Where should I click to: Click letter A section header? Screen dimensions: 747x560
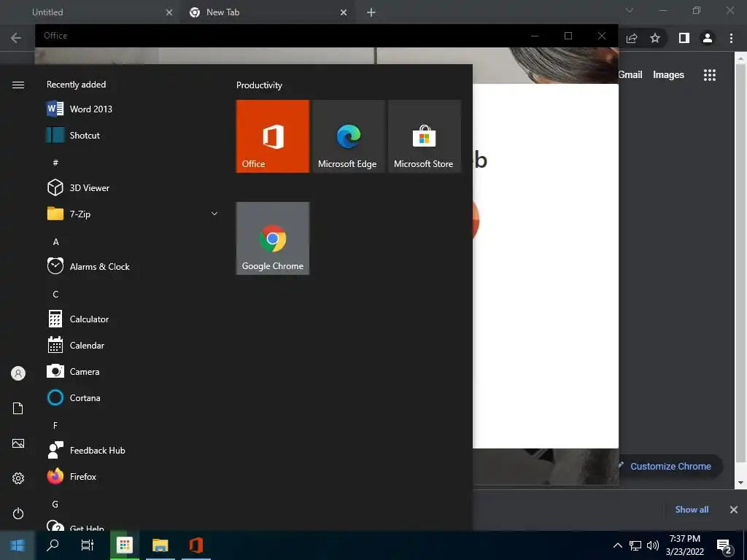point(55,242)
